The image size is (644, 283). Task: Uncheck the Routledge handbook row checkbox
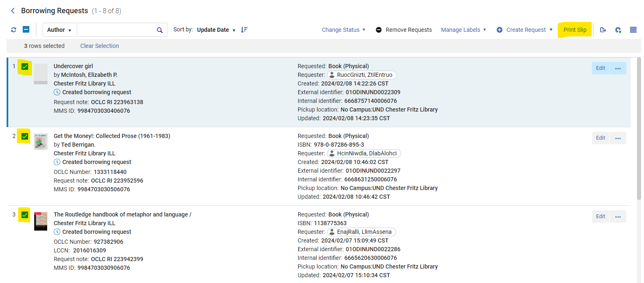25,215
